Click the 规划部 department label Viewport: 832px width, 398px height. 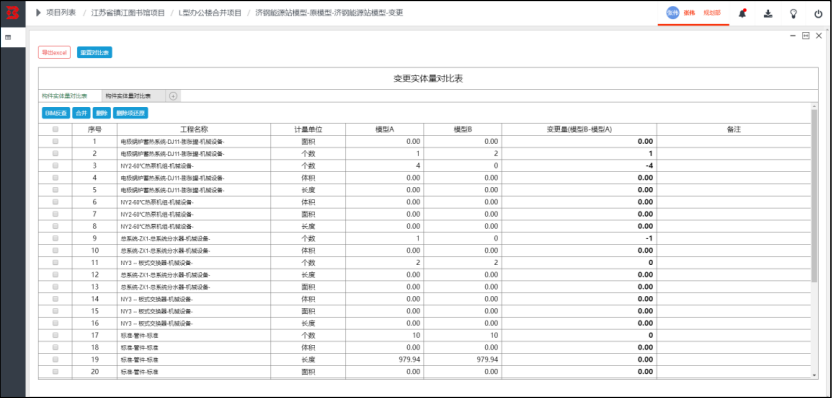tap(712, 13)
